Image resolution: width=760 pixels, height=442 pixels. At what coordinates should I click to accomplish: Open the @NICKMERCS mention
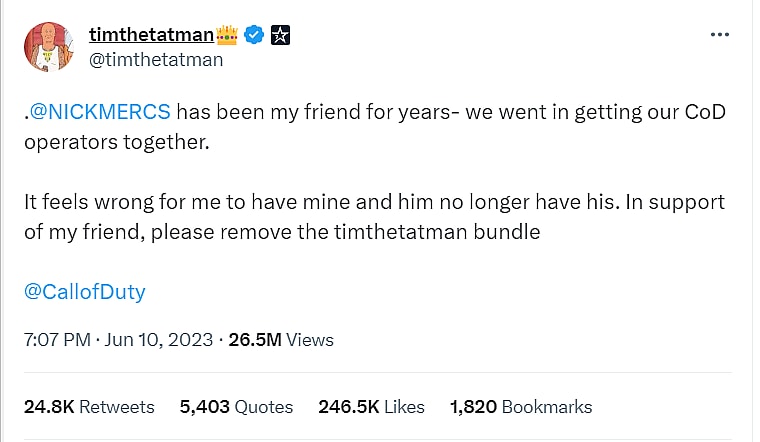point(100,112)
